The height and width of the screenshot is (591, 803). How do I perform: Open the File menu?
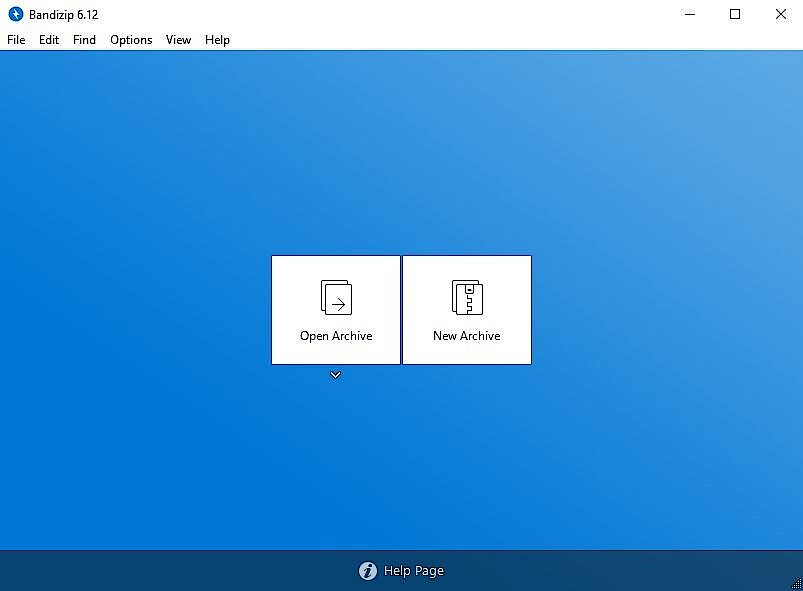(x=16, y=40)
